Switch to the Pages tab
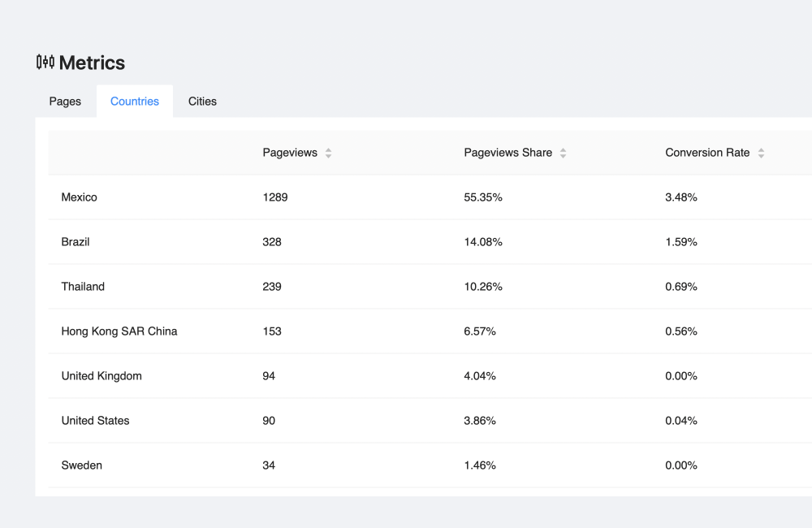The image size is (812, 528). [x=65, y=102]
